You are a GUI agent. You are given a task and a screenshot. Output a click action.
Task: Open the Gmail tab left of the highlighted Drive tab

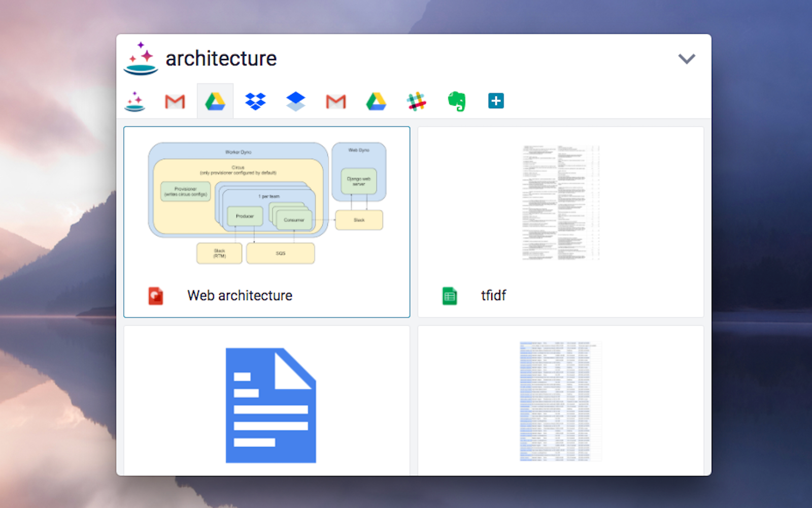coord(175,102)
